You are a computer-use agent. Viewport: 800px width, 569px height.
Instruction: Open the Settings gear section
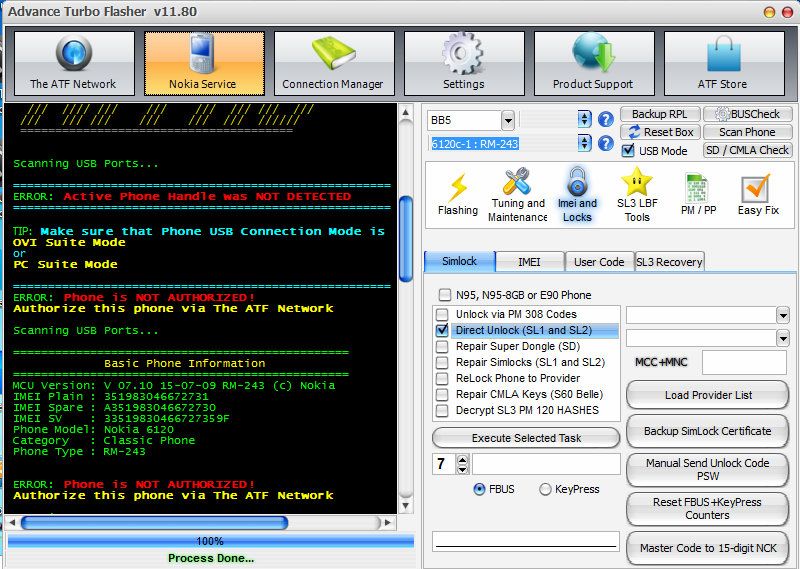(x=463, y=63)
